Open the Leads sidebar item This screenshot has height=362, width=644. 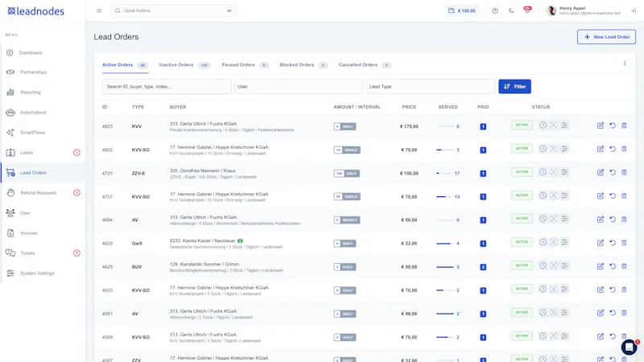click(x=27, y=153)
